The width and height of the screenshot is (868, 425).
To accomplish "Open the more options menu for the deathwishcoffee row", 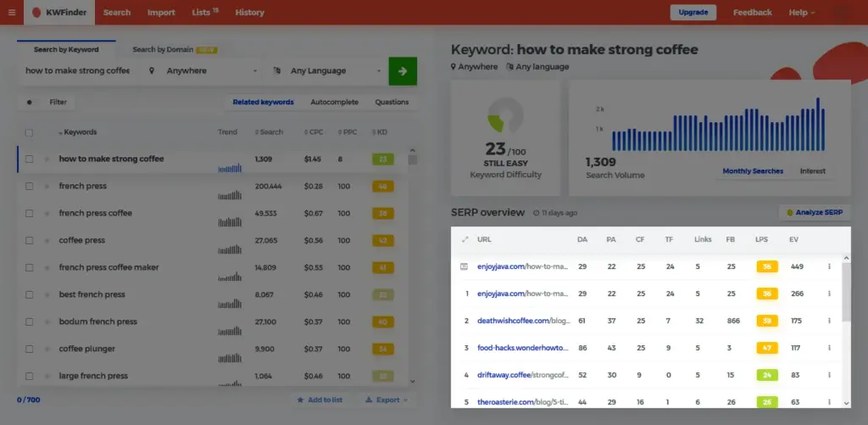I will pyautogui.click(x=829, y=321).
